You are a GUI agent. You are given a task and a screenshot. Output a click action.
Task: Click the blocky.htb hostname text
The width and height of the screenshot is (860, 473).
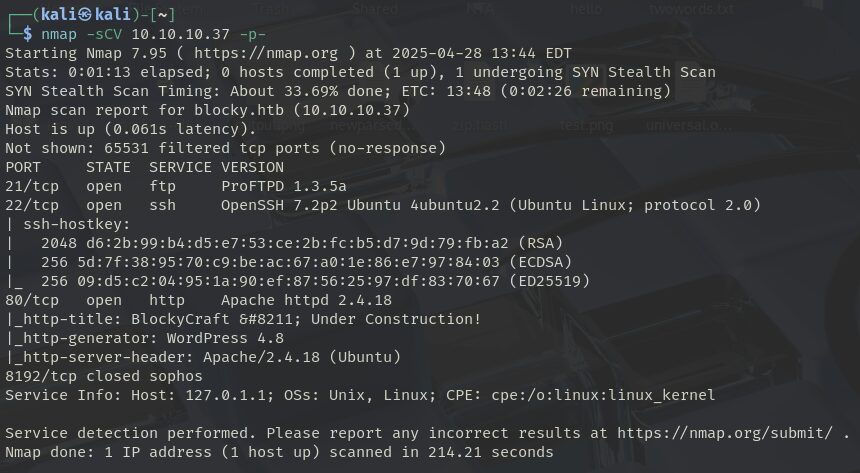point(239,110)
